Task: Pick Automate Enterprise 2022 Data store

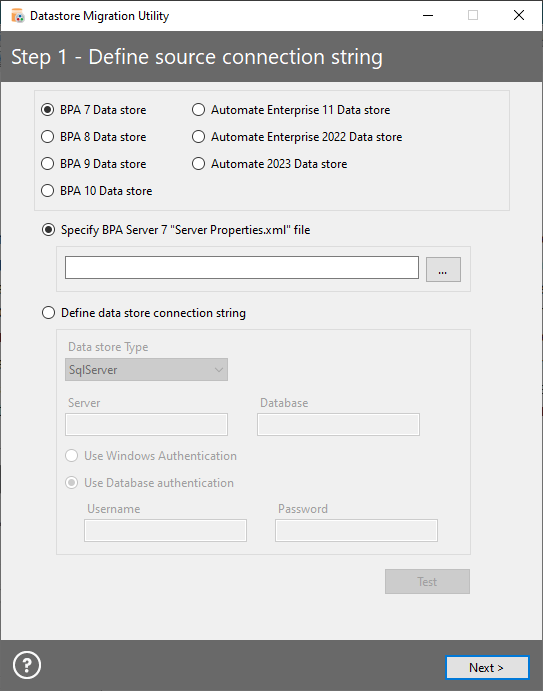Action: coord(297,137)
